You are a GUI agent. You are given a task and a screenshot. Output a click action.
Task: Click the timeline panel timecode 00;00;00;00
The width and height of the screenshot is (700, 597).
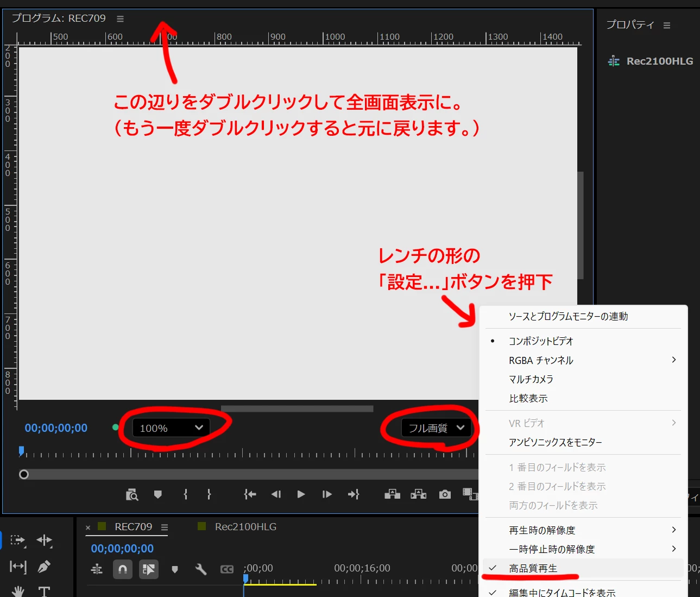tap(122, 549)
